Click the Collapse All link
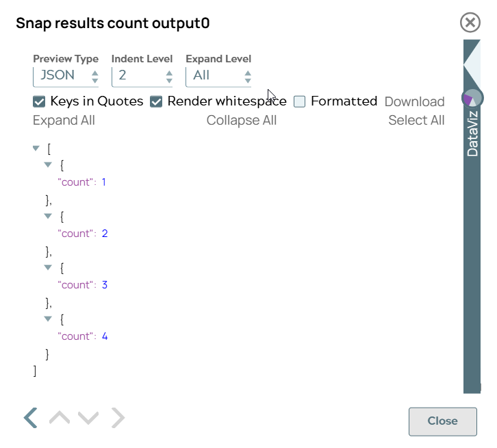Image resolution: width=497 pixels, height=448 pixels. [x=242, y=121]
